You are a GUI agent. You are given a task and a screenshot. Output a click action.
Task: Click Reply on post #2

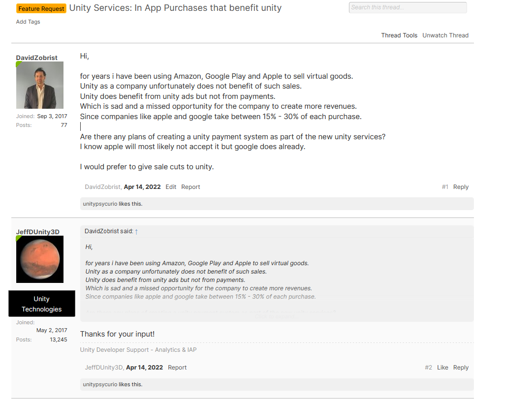click(461, 368)
